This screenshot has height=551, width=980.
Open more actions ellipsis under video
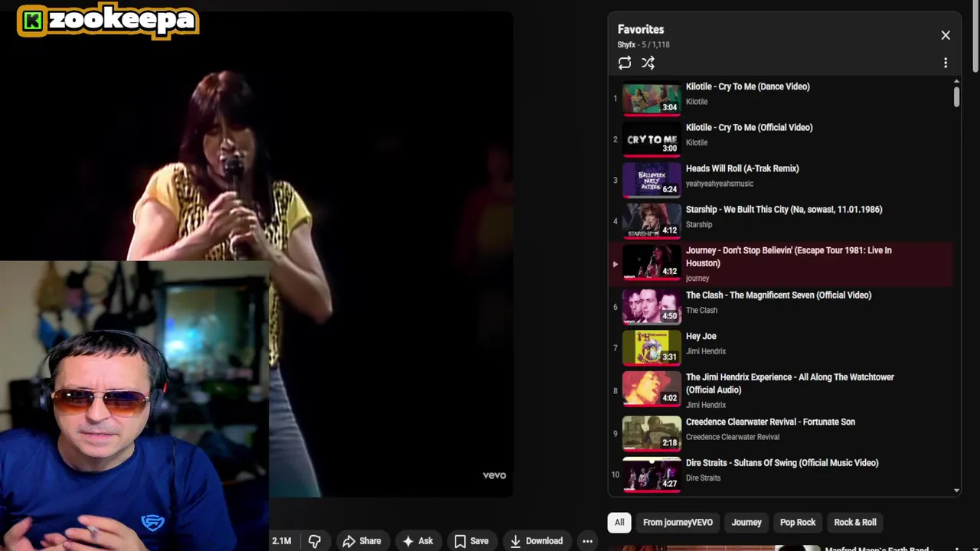[587, 541]
